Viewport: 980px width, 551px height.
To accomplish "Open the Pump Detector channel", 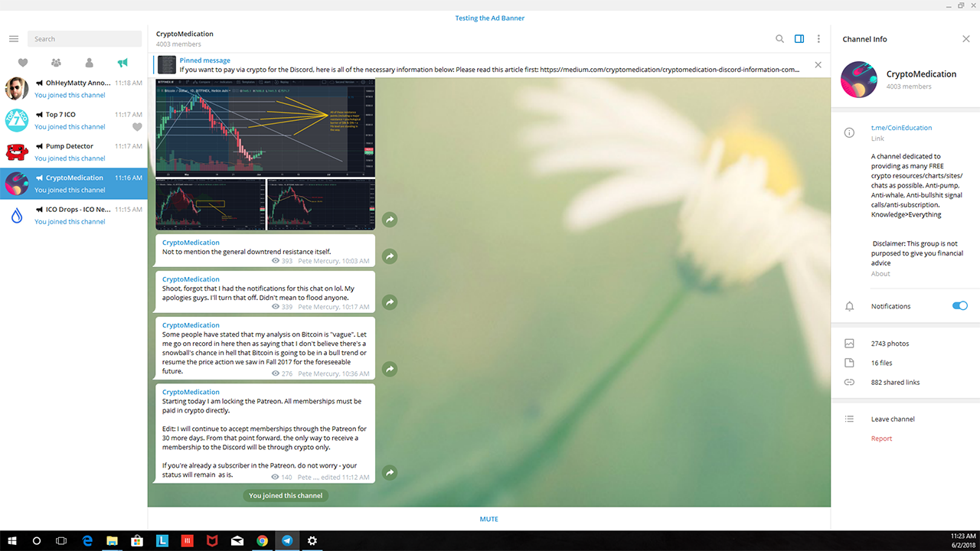I will tap(73, 152).
